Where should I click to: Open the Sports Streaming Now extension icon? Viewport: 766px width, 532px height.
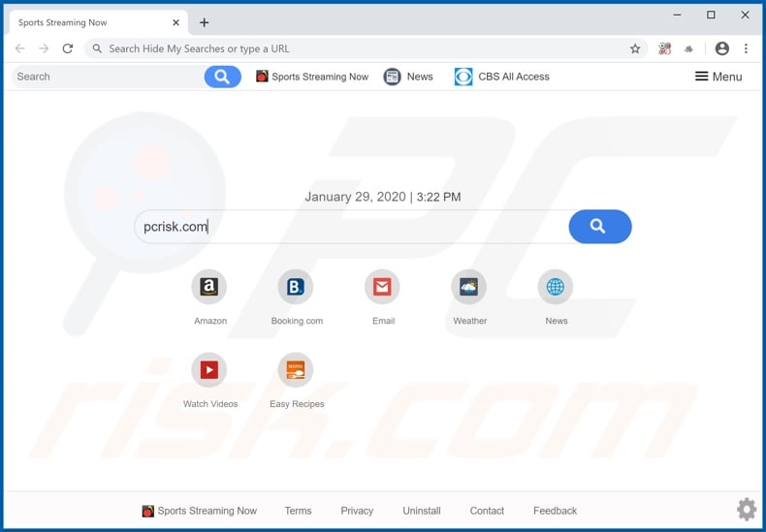coord(665,48)
